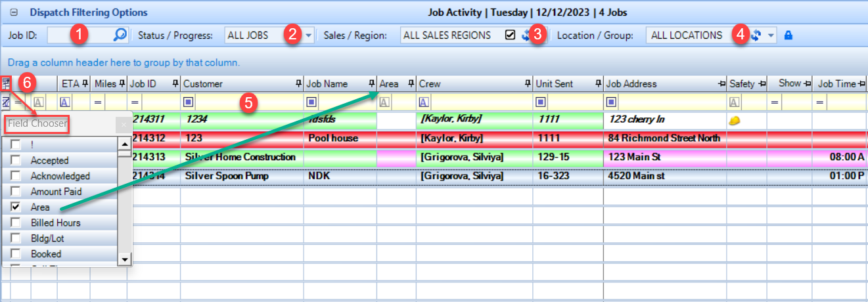Pin the Miles column
This screenshot has width=868, height=302.
tap(122, 83)
